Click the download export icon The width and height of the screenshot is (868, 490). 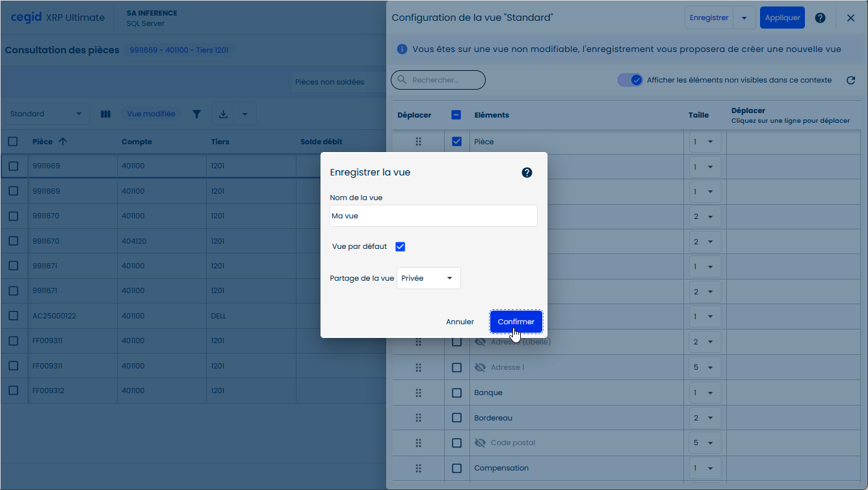pos(223,114)
